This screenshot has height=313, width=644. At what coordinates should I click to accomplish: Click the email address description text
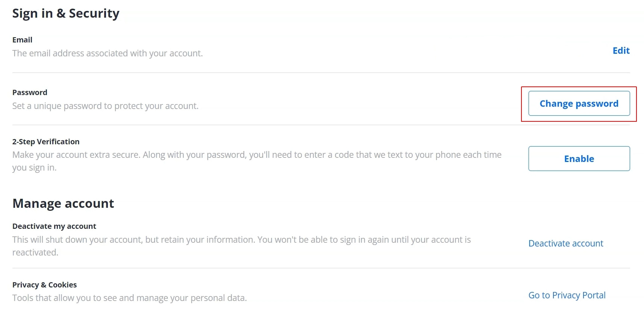tap(108, 53)
